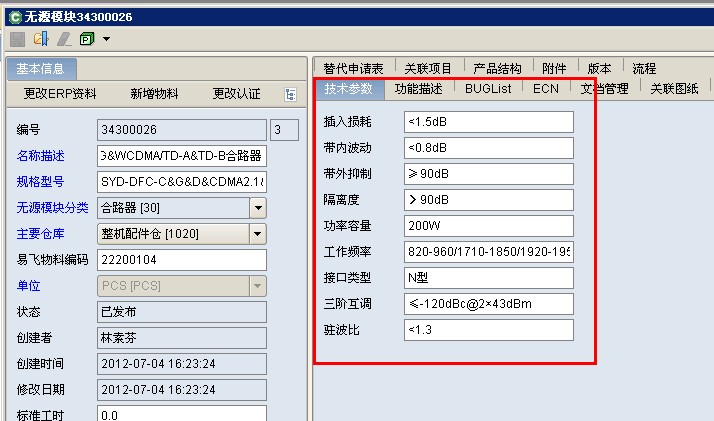Screen dimensions: 714x421
Task: Open the toolbar dropdown arrow beside P icon
Action: pyautogui.click(x=106, y=40)
